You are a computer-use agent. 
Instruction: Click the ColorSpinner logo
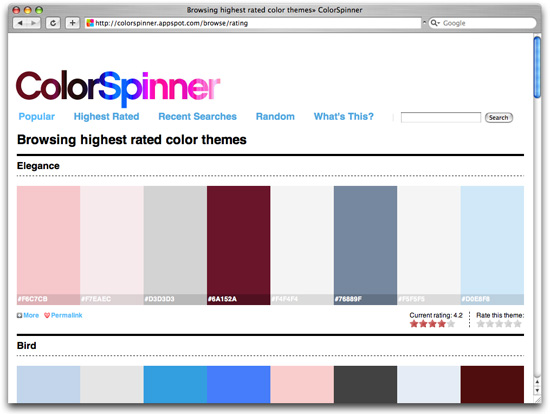tap(118, 88)
